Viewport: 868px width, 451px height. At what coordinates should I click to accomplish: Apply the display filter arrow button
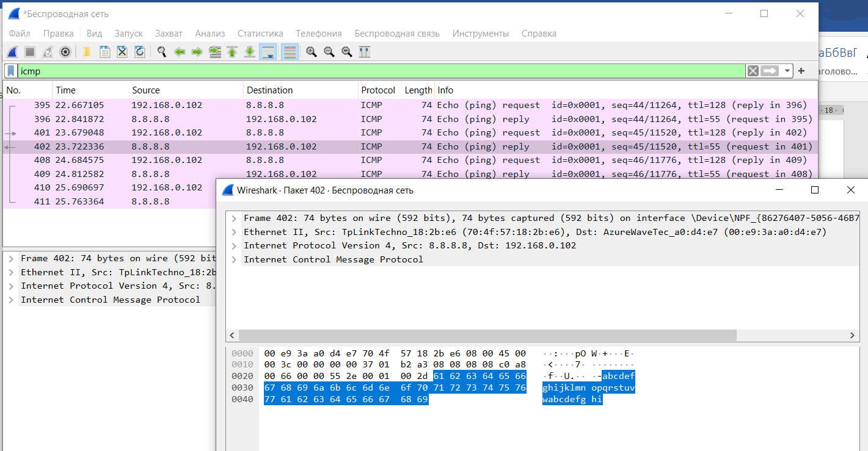(x=770, y=71)
